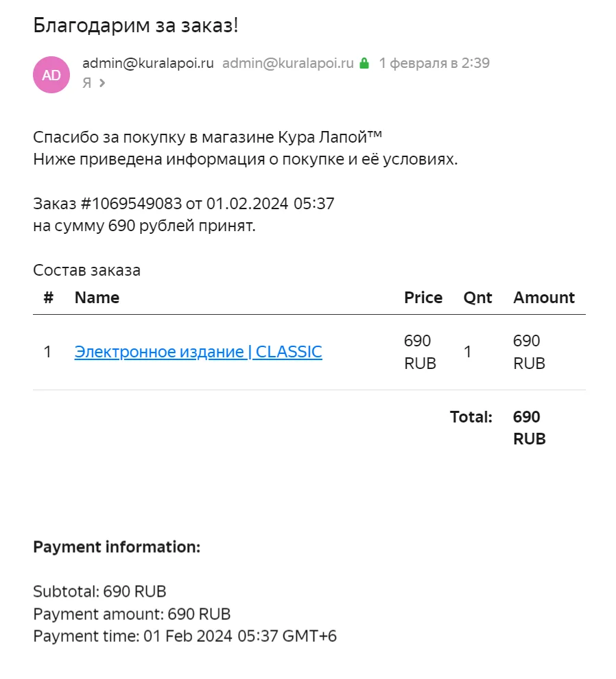616x679 pixels.
Task: Click the gray sender email address
Action: tap(288, 63)
